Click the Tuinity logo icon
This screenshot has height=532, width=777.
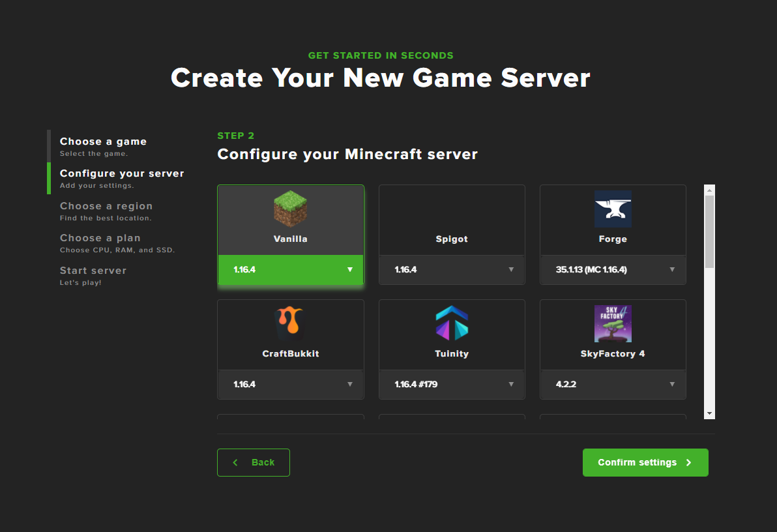click(452, 323)
